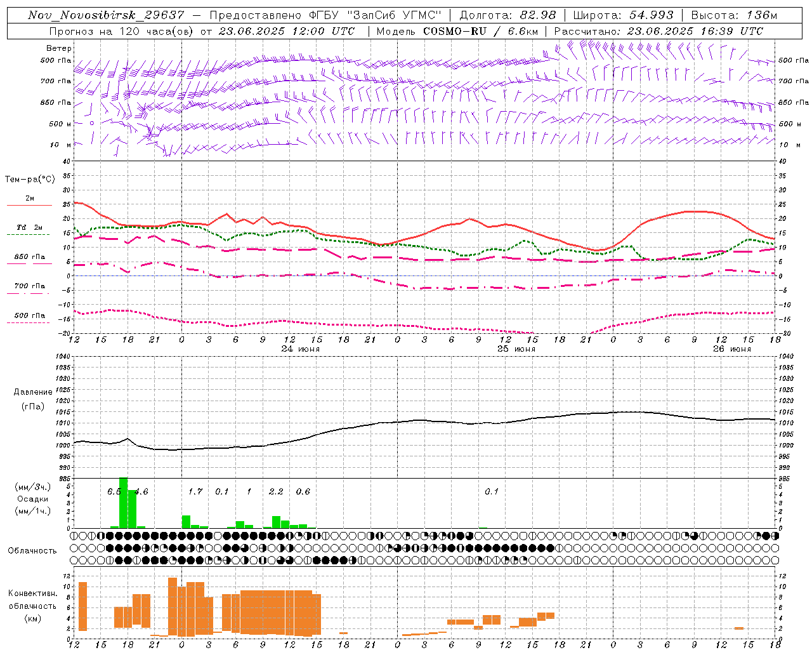The height and width of the screenshot is (650, 812).
Task: Click the Td 2м legend label
Action: 30,227
